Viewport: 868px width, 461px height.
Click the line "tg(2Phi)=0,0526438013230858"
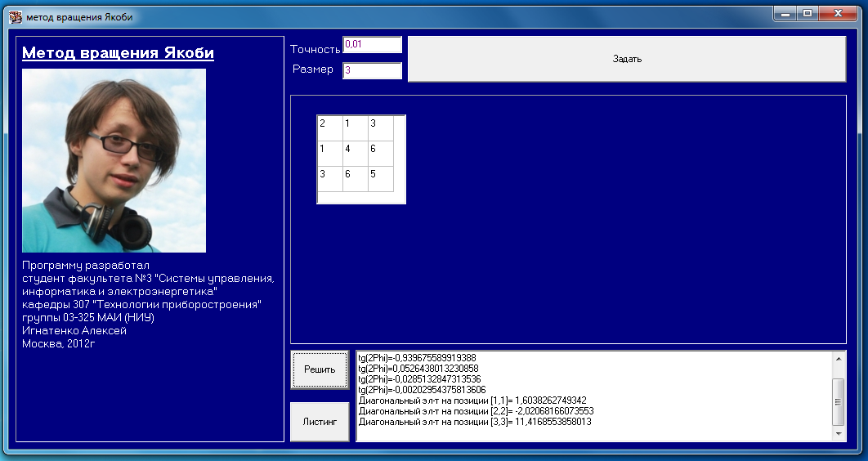tap(418, 369)
